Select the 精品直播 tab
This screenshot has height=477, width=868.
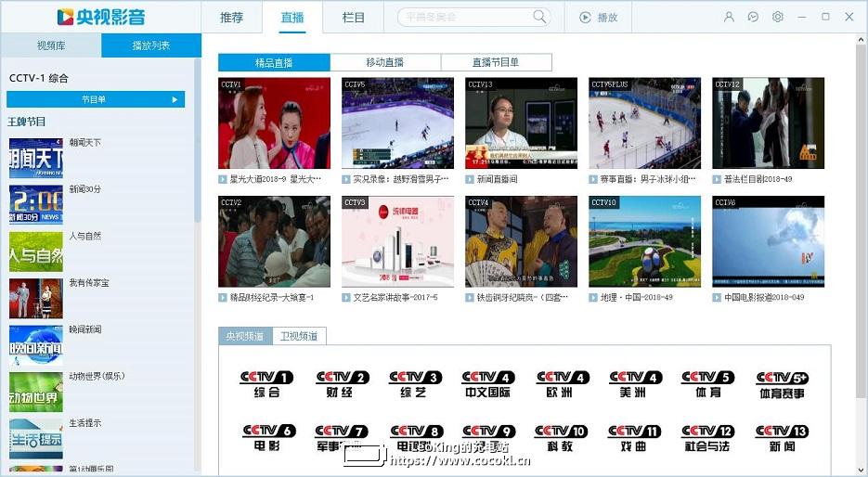pyautogui.click(x=274, y=62)
